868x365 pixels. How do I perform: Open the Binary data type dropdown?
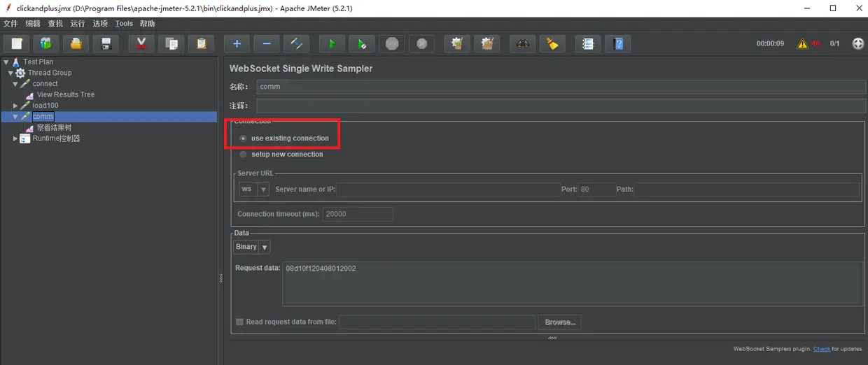point(251,247)
